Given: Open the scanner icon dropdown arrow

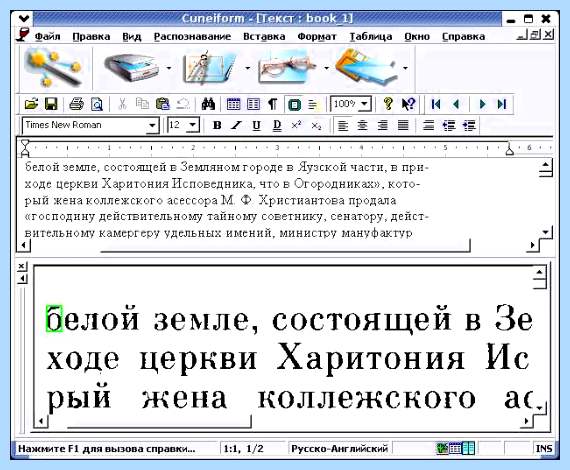Looking at the screenshot, I should click(x=169, y=68).
